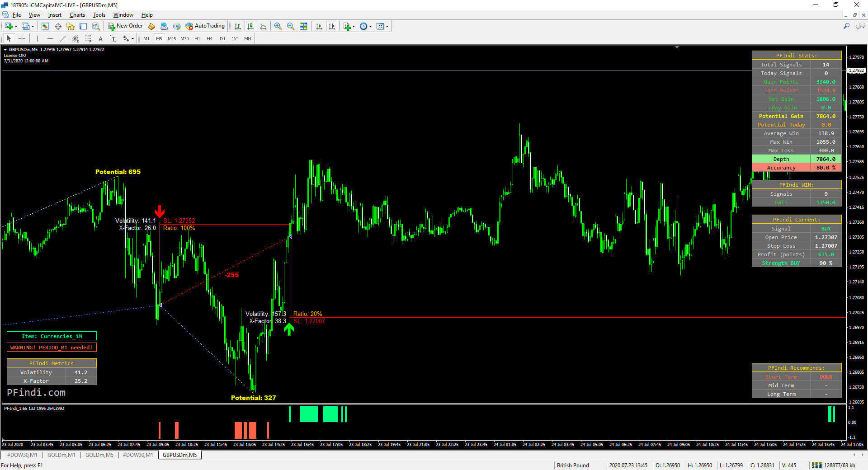Click the green buy arrow marker on chart
The height and width of the screenshot is (470, 868).
tap(289, 329)
